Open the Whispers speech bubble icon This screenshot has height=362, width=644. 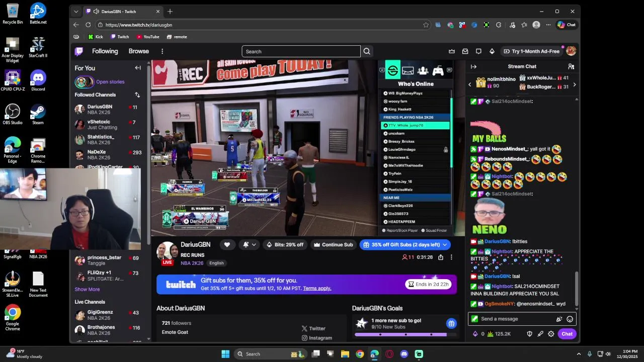pos(478,51)
